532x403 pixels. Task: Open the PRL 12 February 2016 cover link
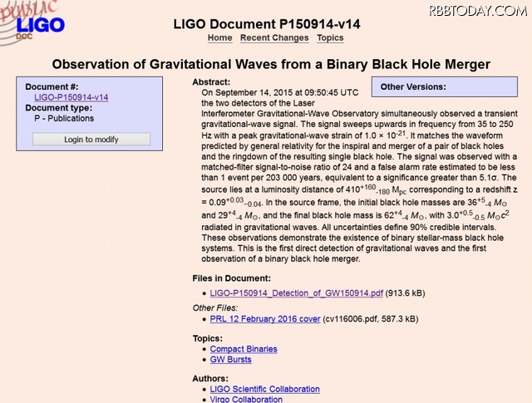(265, 319)
